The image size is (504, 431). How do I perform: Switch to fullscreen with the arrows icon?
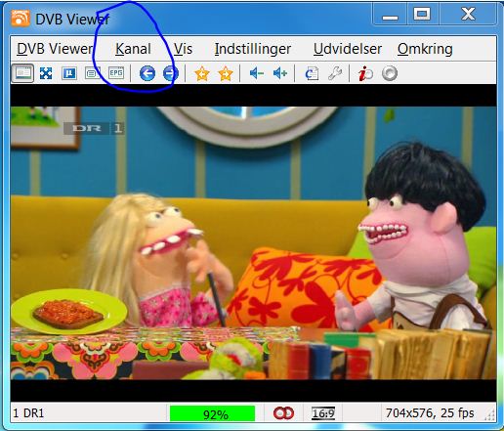(46, 73)
